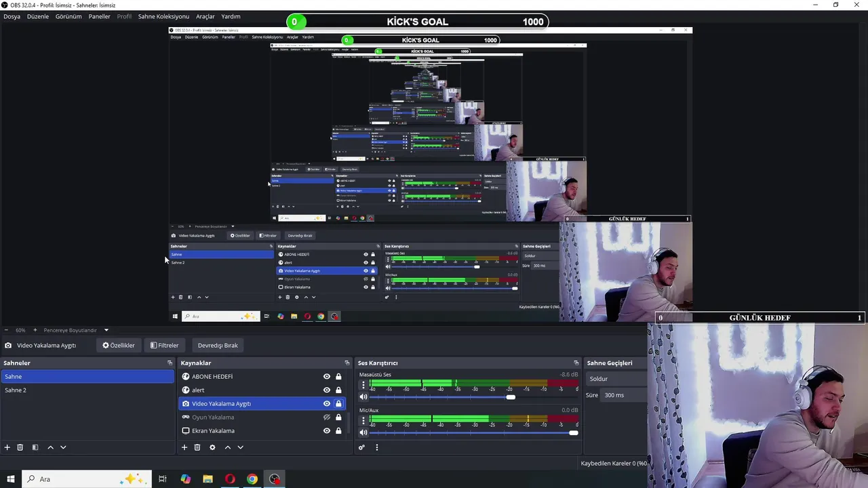Show the Oyun Yakalama source

[327, 418]
